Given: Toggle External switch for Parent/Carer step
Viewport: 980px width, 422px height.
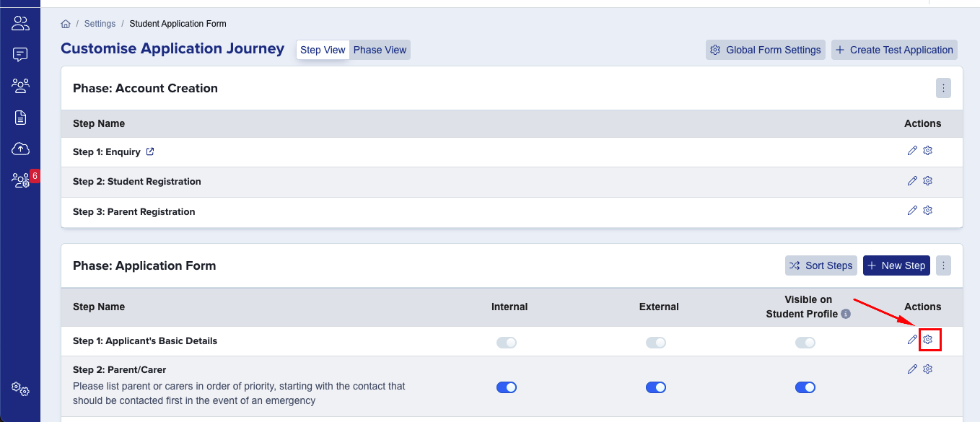Looking at the screenshot, I should pos(656,387).
